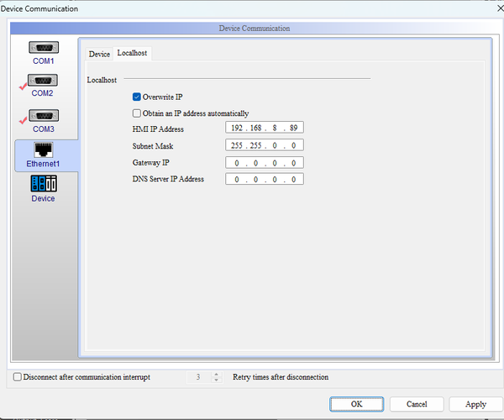Click the Cancel button
Viewport: 504px width, 420px height.
click(417, 404)
